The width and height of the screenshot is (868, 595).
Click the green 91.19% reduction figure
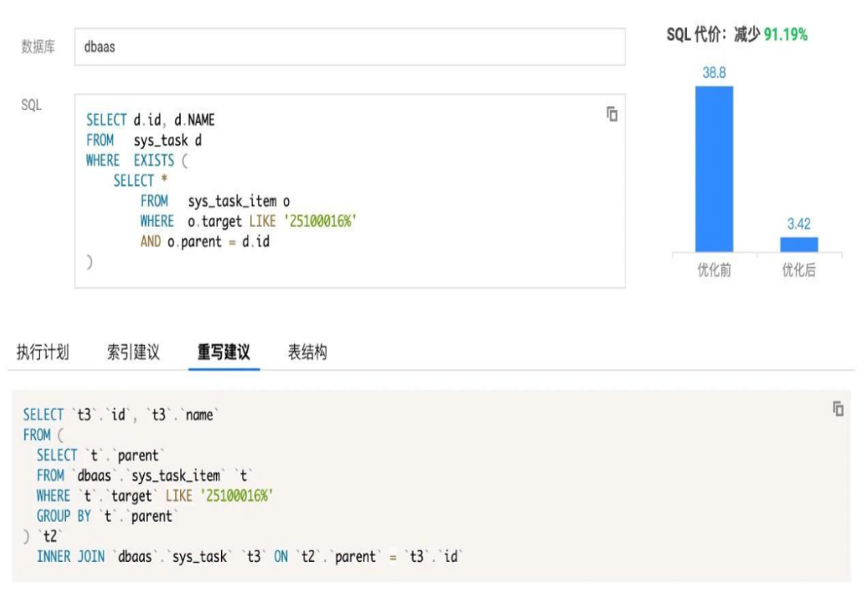pos(785,35)
